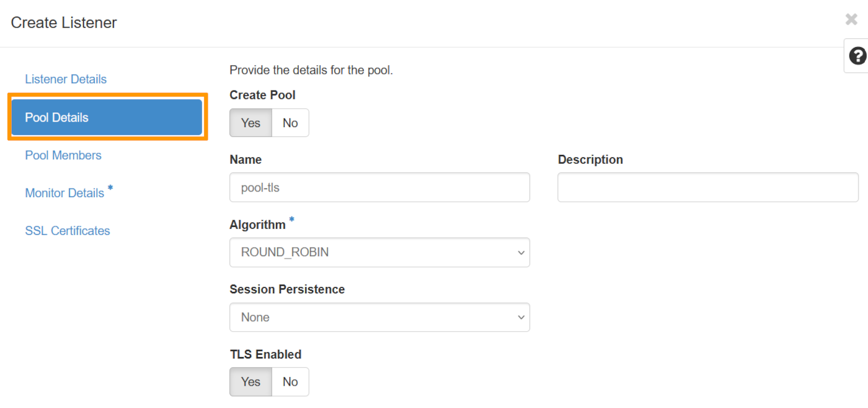Viewport: 868px width, 408px height.
Task: Click the Algorithm required asterisk
Action: click(x=291, y=220)
